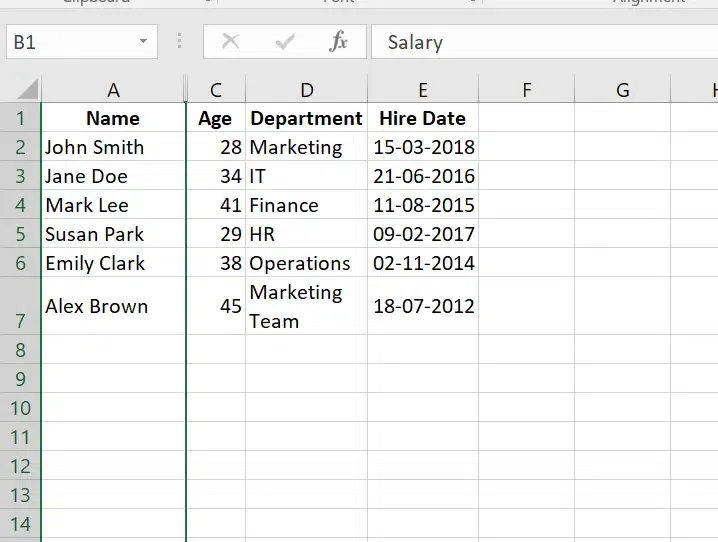The height and width of the screenshot is (542, 718).
Task: Select the HR department cell
Action: pyautogui.click(x=306, y=233)
